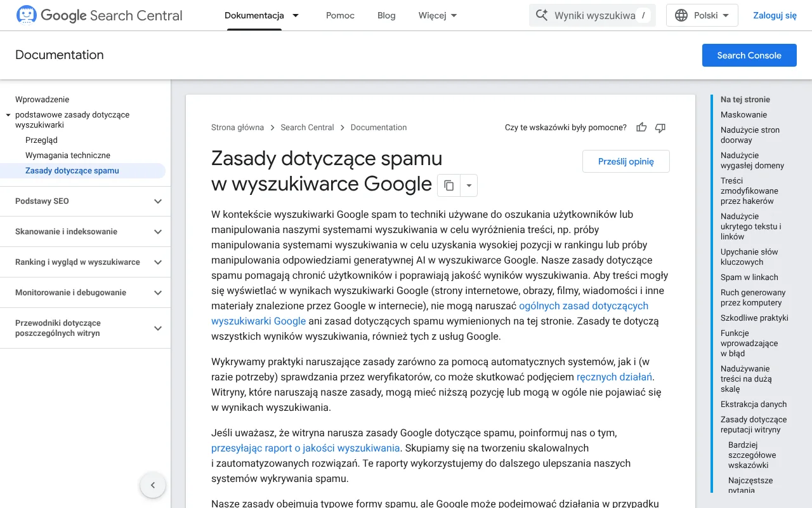812x508 pixels.
Task: Open the Polski language dropdown
Action: (702, 15)
